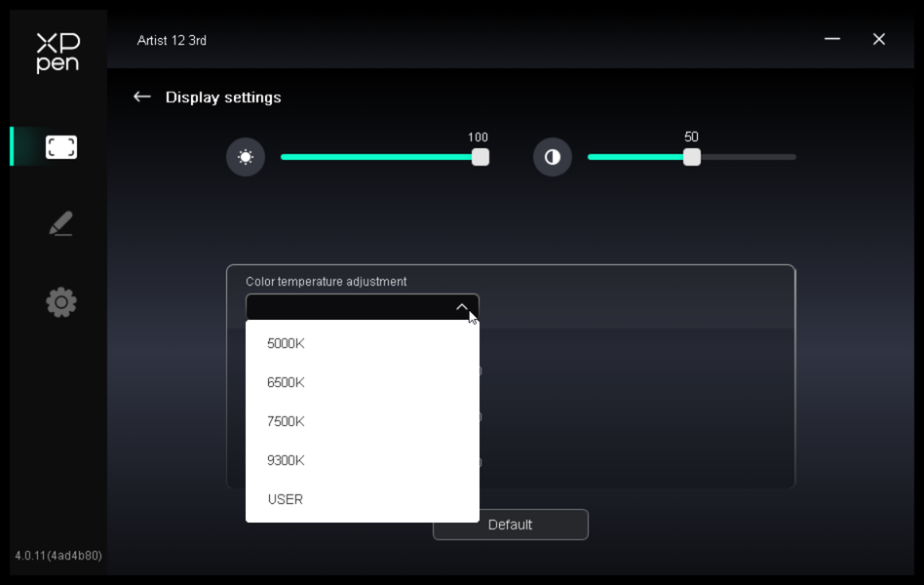Open the display work area sidebar icon
924x585 pixels.
(x=61, y=147)
